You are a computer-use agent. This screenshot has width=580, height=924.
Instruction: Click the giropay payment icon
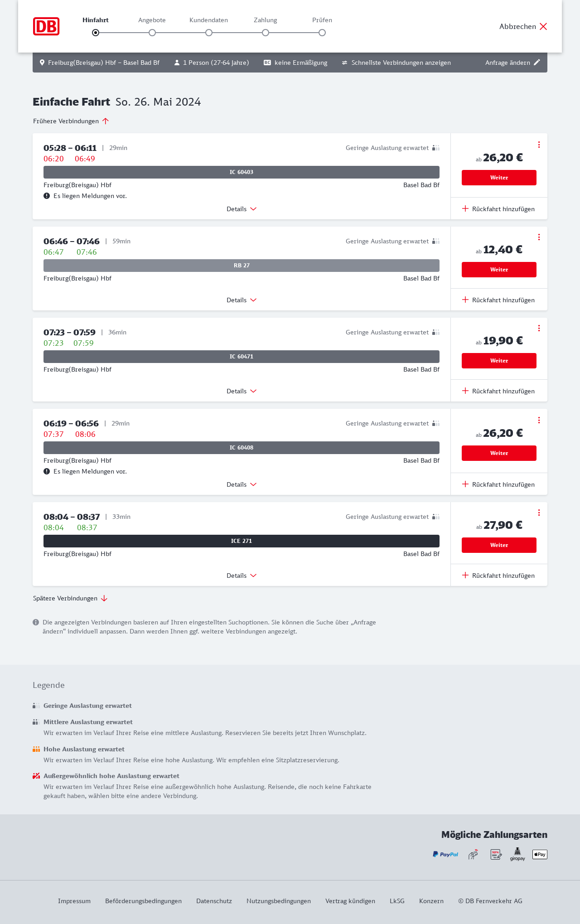(517, 854)
